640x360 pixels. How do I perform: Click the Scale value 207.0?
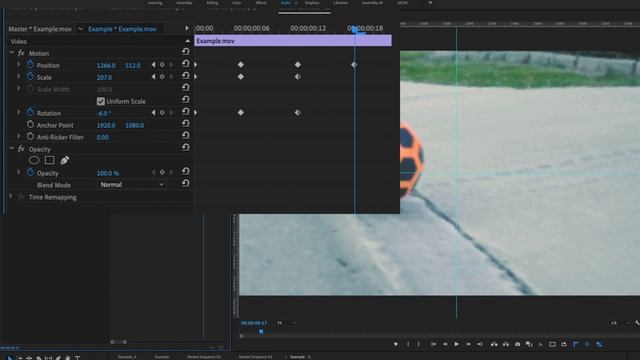pos(104,77)
